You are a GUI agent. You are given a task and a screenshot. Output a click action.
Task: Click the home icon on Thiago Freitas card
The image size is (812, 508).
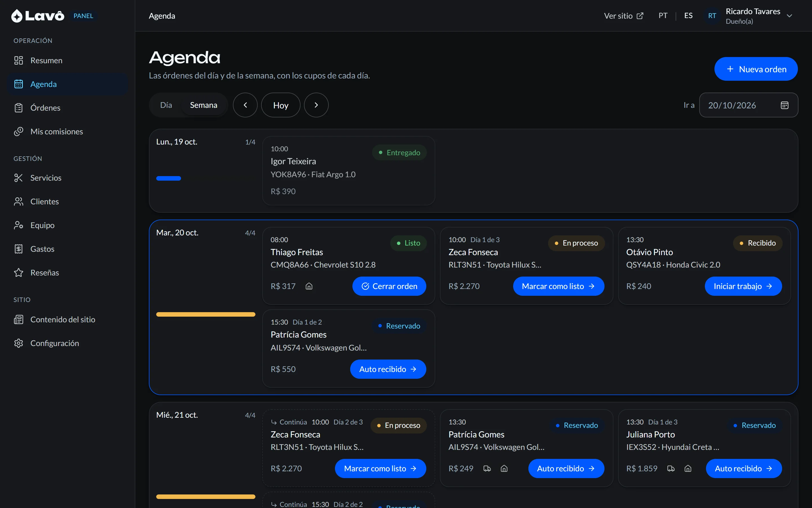tap(309, 286)
